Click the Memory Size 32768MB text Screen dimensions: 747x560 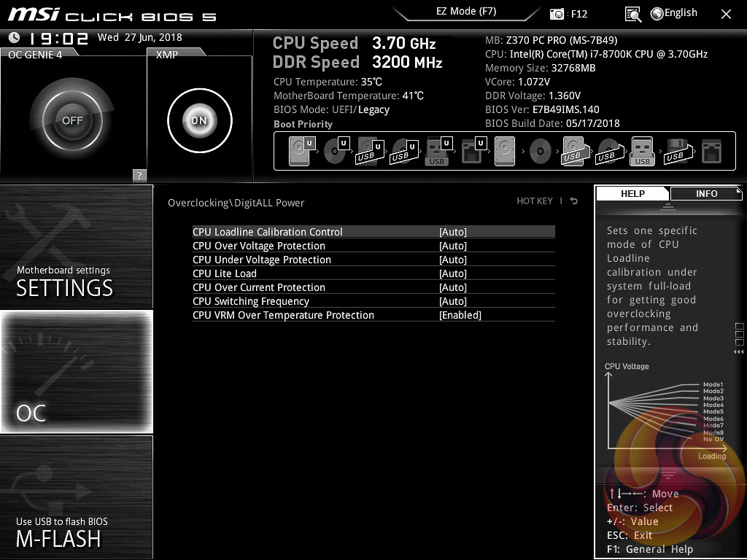coord(541,68)
